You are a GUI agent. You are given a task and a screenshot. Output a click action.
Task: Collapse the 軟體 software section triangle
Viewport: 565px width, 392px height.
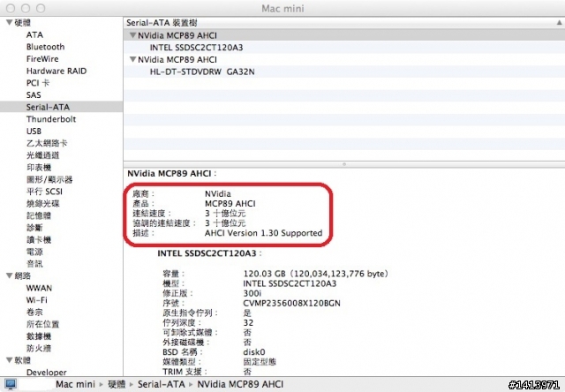(x=10, y=360)
